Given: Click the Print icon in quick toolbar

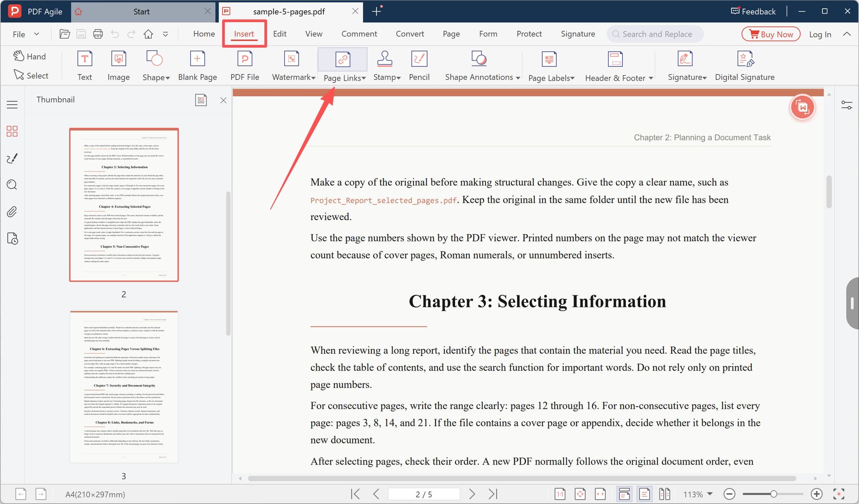Looking at the screenshot, I should [x=98, y=34].
